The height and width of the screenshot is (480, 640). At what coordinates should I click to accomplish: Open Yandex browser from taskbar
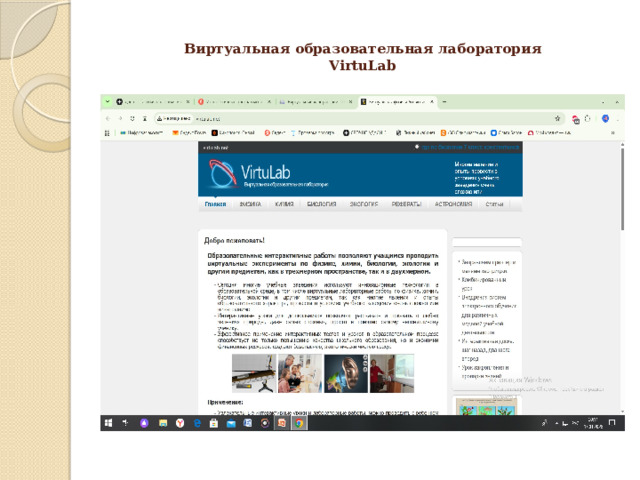tap(180, 423)
